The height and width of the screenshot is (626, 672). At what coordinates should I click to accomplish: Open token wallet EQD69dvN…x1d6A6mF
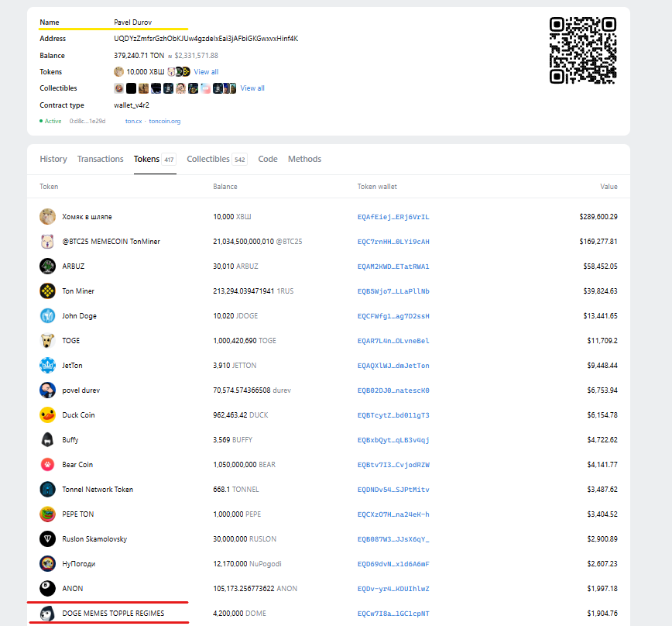393,564
